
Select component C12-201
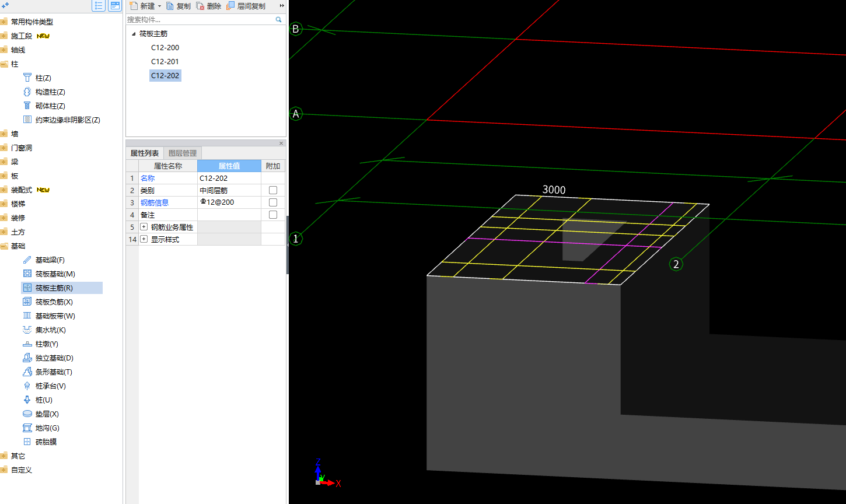[x=165, y=62]
